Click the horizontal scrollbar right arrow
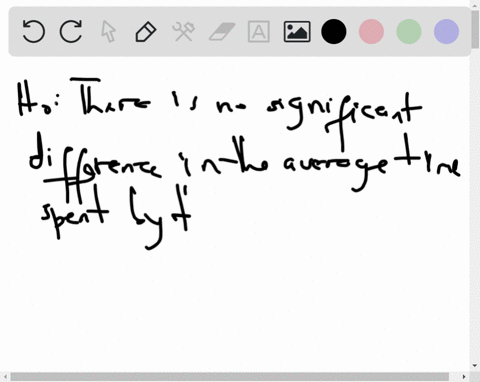 (x=464, y=377)
